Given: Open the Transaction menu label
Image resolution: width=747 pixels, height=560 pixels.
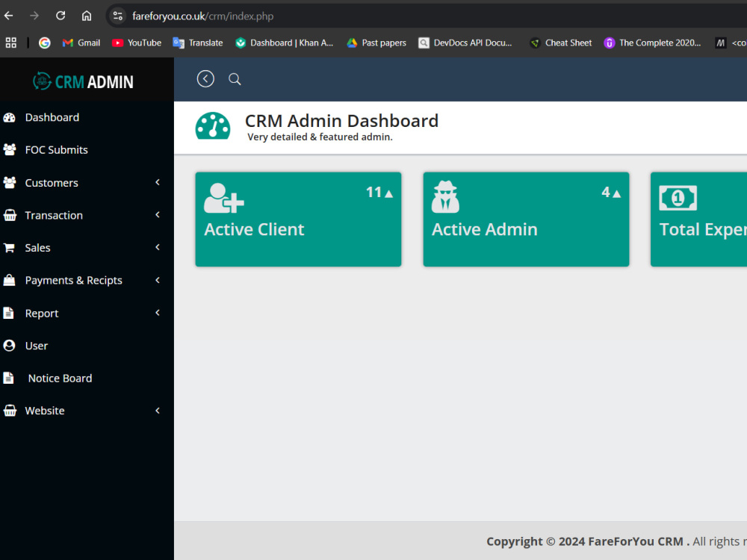Looking at the screenshot, I should coord(54,215).
